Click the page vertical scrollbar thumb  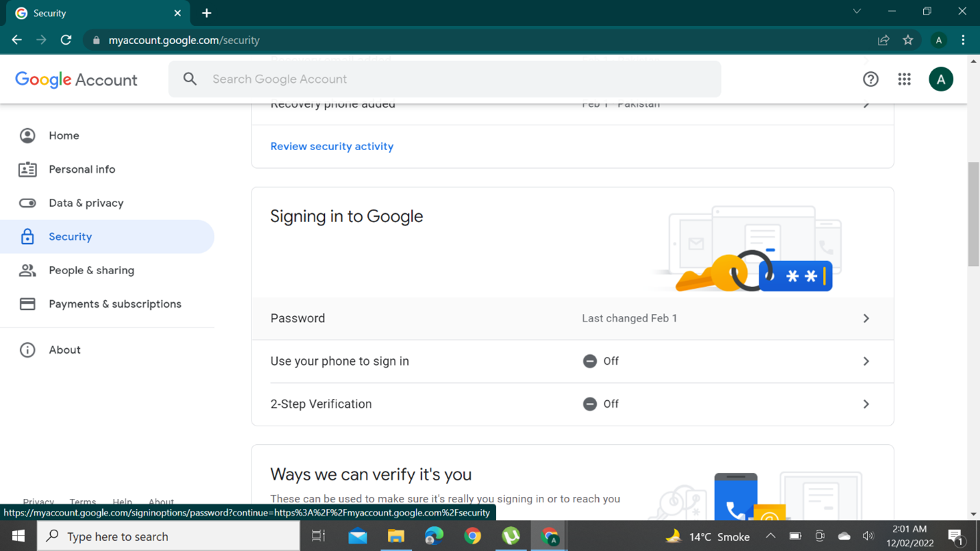pyautogui.click(x=973, y=214)
